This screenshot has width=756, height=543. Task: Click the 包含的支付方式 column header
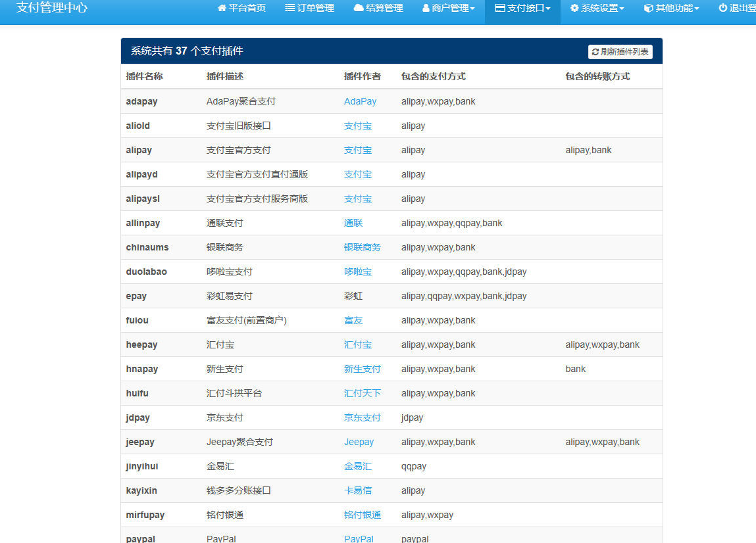pyautogui.click(x=434, y=77)
